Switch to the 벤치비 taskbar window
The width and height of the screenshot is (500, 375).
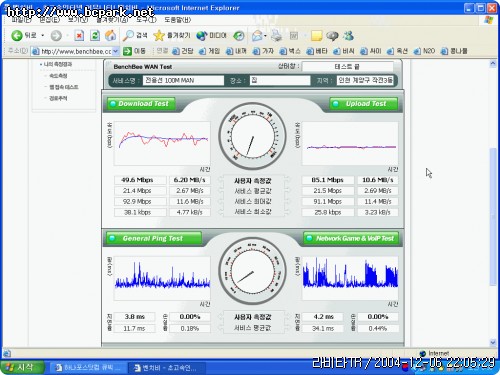click(167, 368)
